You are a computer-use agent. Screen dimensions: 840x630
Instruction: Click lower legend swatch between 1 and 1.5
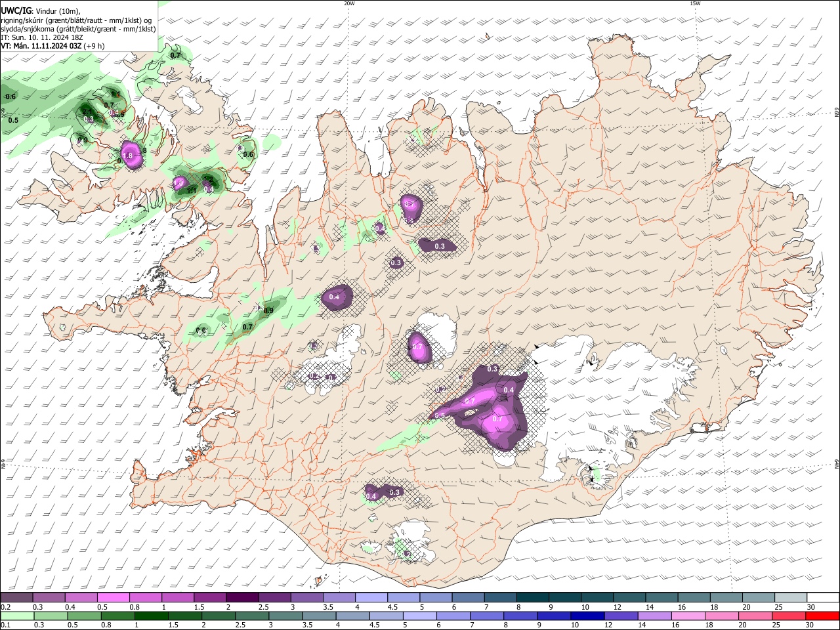click(152, 616)
